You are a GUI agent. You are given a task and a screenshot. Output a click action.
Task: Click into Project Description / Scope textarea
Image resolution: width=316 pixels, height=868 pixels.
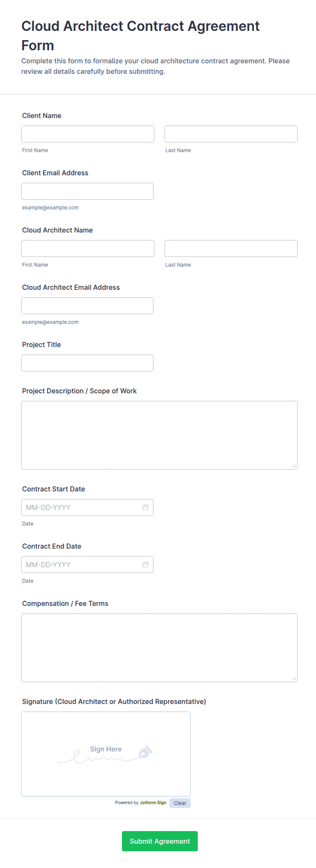pos(159,435)
